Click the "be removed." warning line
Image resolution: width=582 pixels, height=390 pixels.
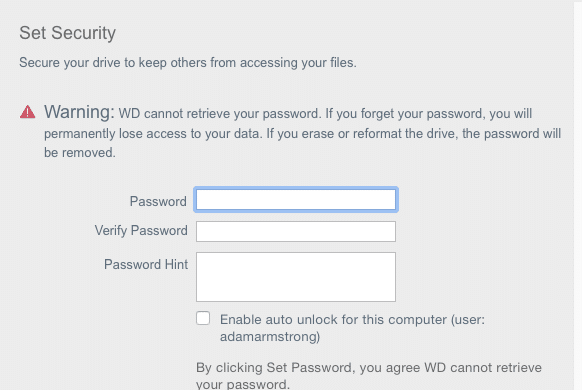[80, 153]
